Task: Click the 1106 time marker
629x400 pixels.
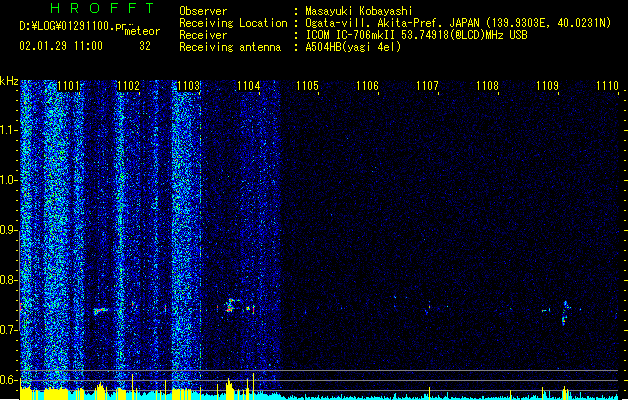Action: pyautogui.click(x=367, y=86)
